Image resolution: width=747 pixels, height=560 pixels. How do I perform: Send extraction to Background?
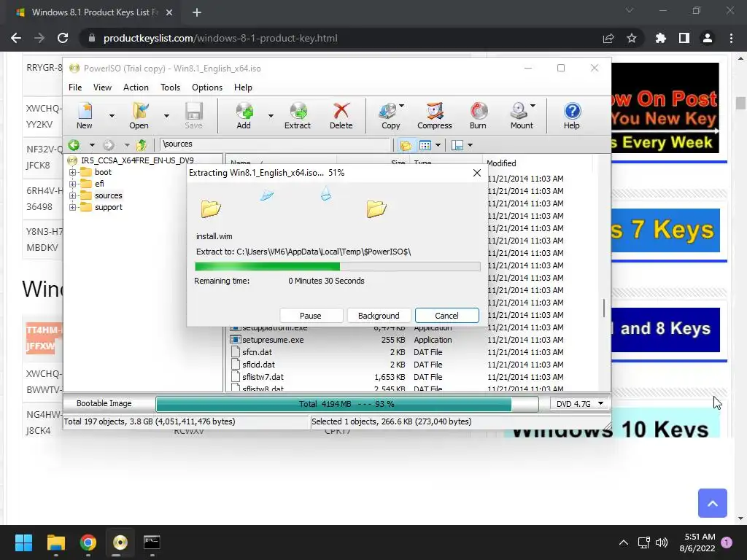(379, 315)
